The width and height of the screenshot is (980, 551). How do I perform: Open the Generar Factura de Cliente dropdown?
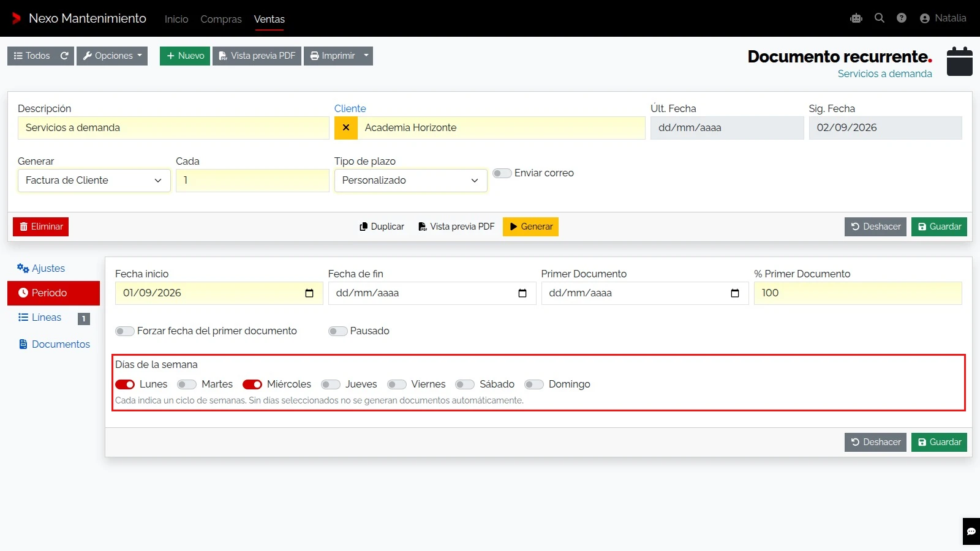tap(94, 181)
